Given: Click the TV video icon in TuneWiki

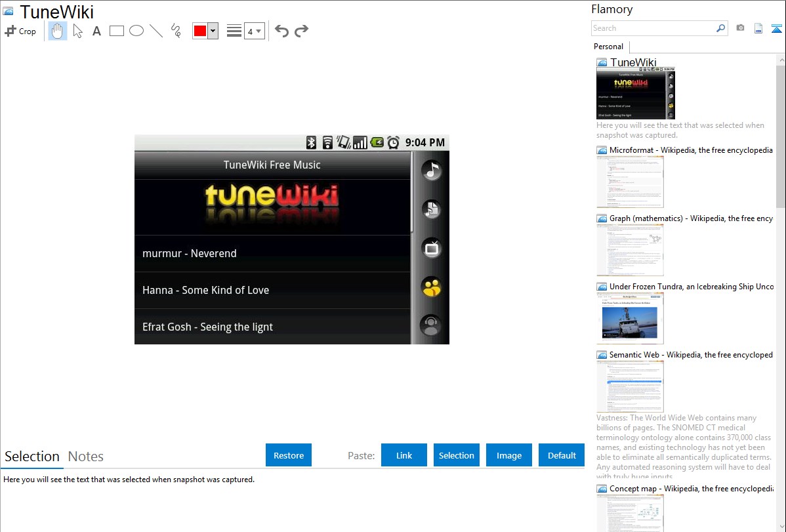Looking at the screenshot, I should (431, 248).
